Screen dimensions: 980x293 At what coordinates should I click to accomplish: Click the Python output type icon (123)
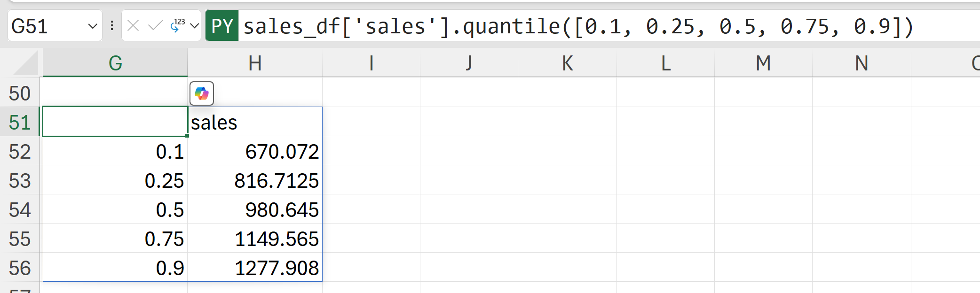tap(177, 26)
